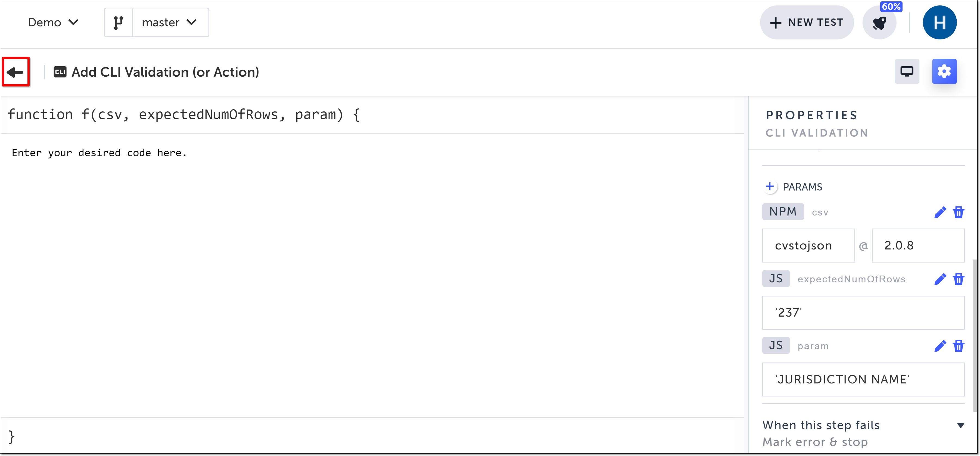This screenshot has height=456, width=980.
Task: Click the back arrow icon
Action: (15, 72)
